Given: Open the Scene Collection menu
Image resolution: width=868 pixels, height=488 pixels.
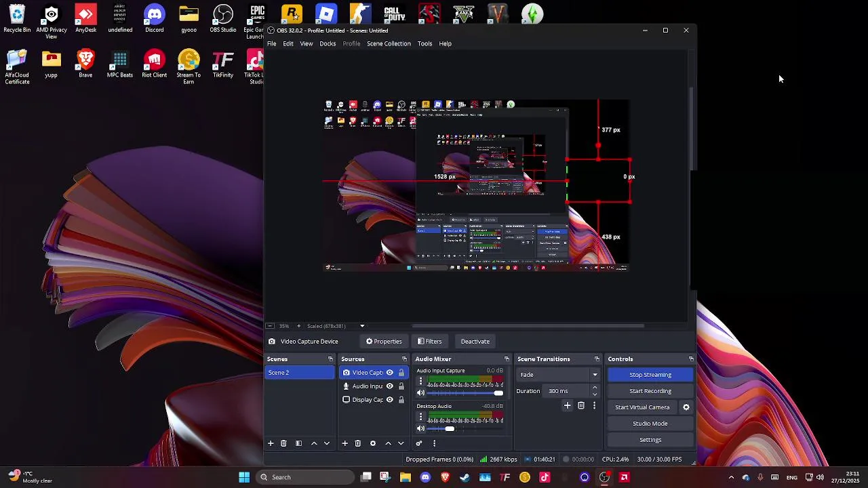Looking at the screenshot, I should point(389,43).
